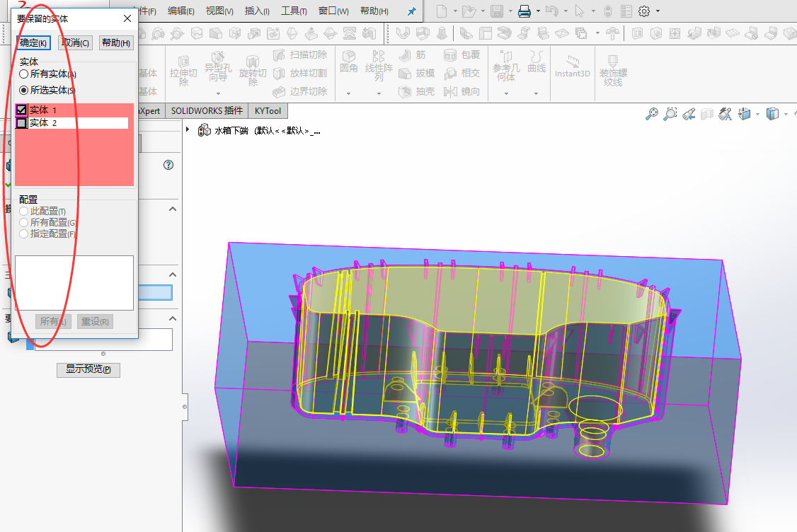Open the New document dropdown arrow
This screenshot has width=797, height=532.
pyautogui.click(x=455, y=11)
